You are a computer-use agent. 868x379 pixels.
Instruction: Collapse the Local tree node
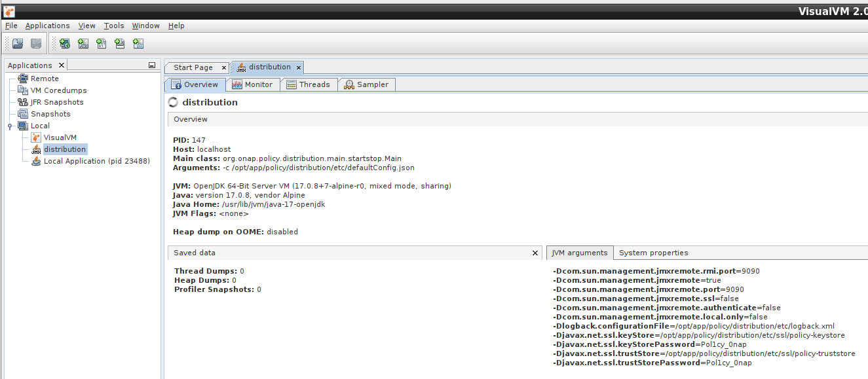pyautogui.click(x=10, y=126)
